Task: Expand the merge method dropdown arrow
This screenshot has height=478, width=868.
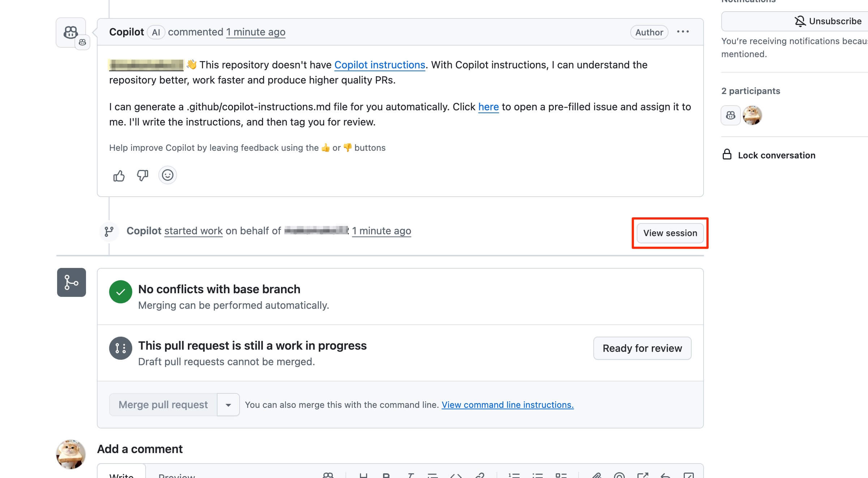Action: coord(228,405)
